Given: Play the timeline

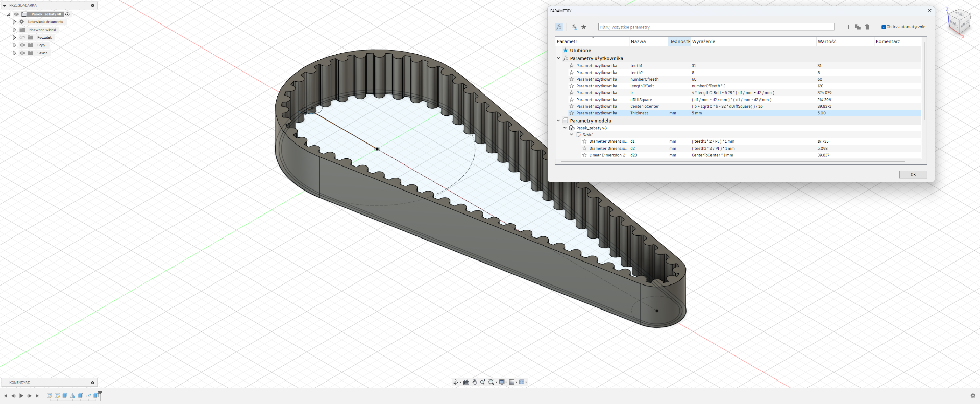Looking at the screenshot, I should [x=21, y=396].
